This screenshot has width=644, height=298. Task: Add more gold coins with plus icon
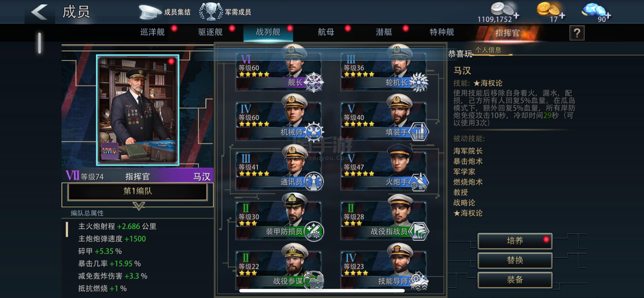[x=562, y=16]
